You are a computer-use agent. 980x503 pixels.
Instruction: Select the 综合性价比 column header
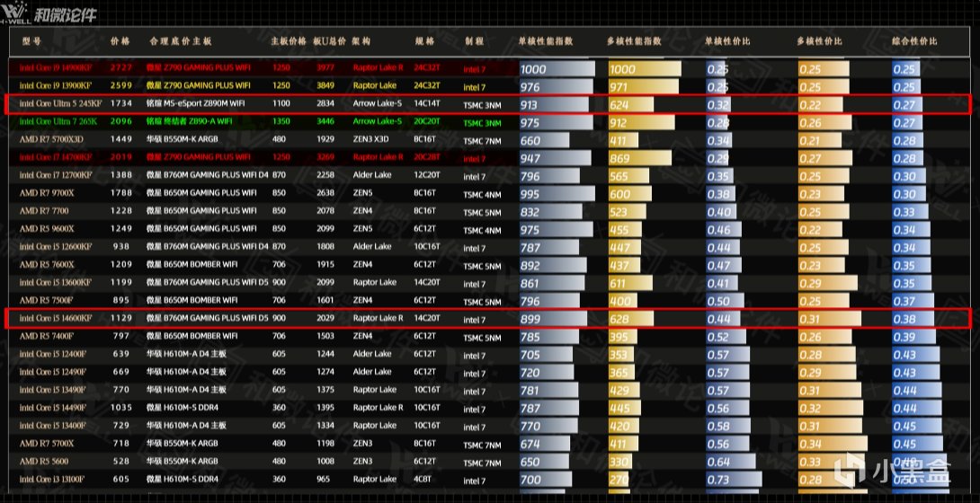tap(914, 41)
